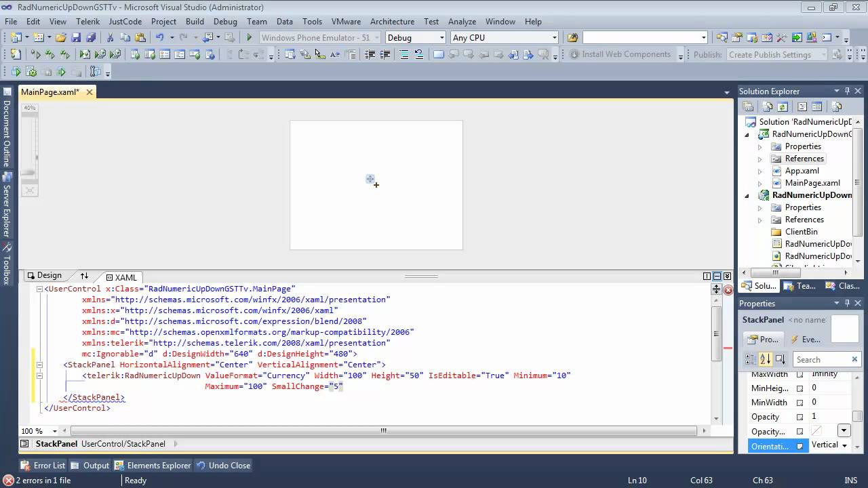868x488 pixels.
Task: Collapse the StackPanel code outline box
Action: pyautogui.click(x=39, y=365)
